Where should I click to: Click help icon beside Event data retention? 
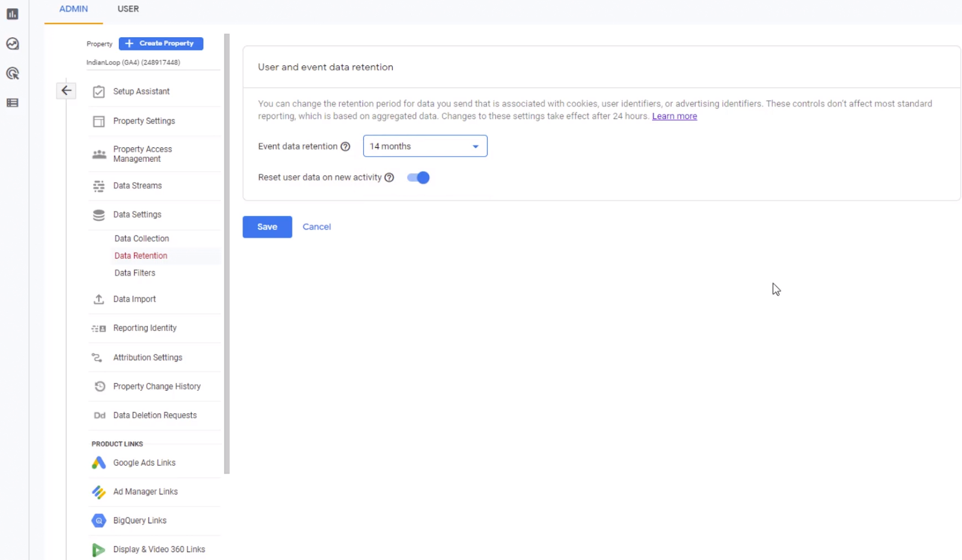[345, 147]
